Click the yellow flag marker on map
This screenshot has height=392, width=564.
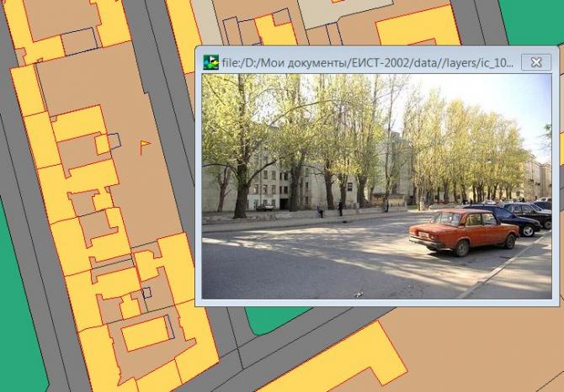145,147
